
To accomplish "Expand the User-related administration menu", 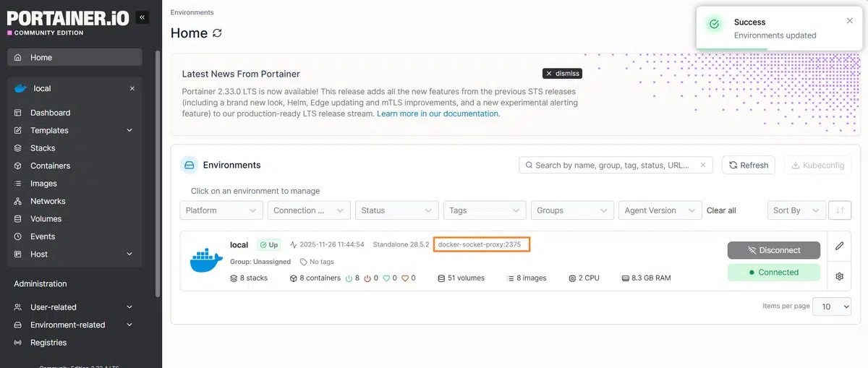I will click(x=129, y=307).
